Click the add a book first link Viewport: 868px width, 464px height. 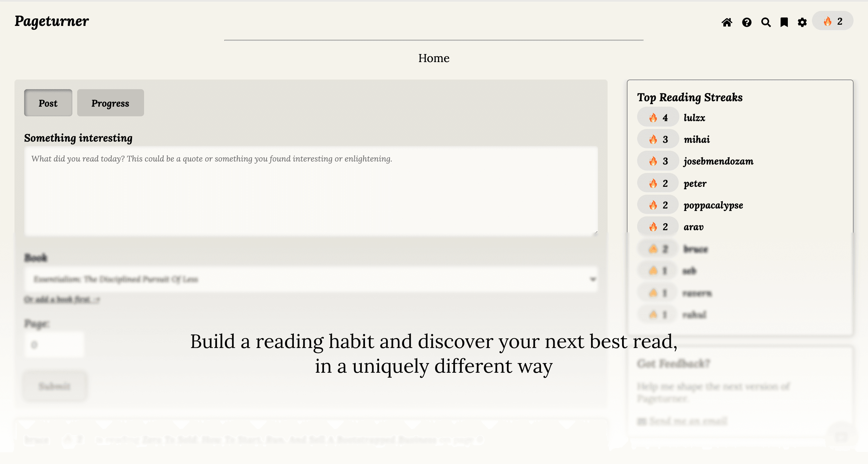tap(62, 299)
